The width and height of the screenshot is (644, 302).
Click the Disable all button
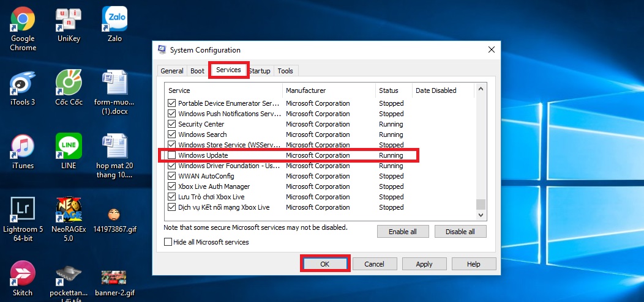click(460, 232)
